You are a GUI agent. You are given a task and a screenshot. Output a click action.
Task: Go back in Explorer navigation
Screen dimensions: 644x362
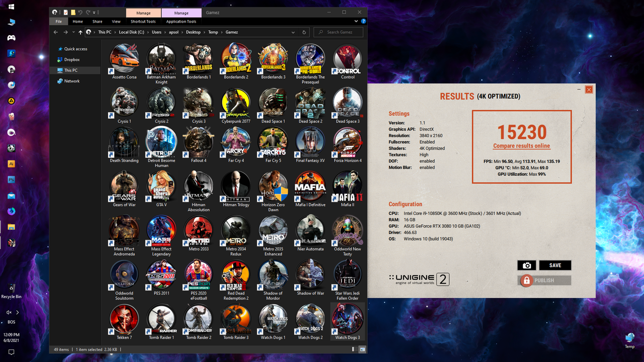coord(56,32)
